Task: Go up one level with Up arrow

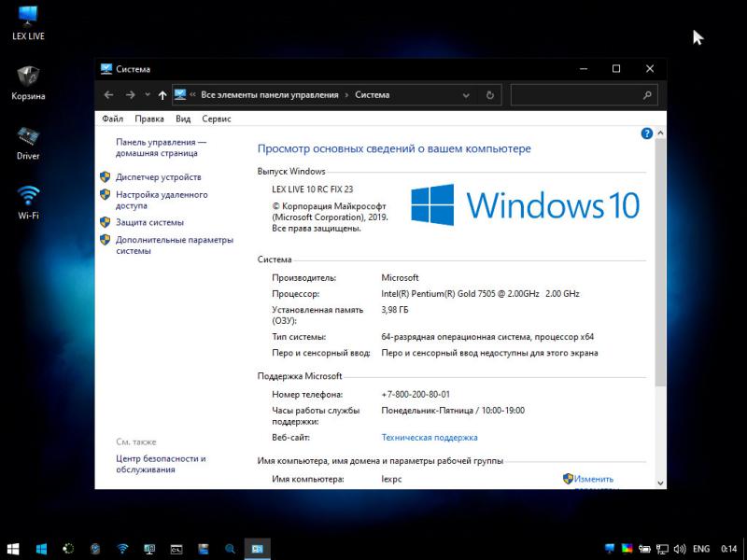Action: pos(162,95)
